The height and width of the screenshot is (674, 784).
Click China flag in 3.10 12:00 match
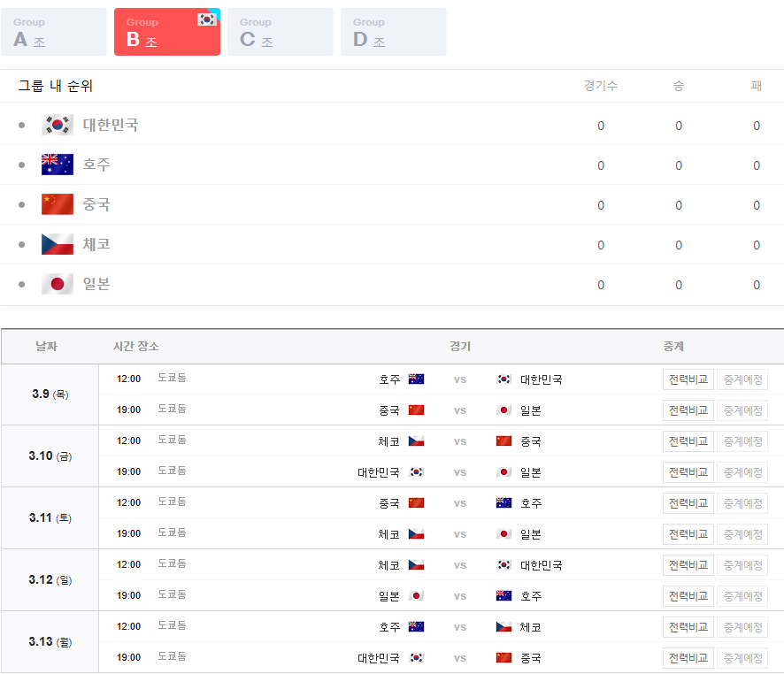pos(503,441)
